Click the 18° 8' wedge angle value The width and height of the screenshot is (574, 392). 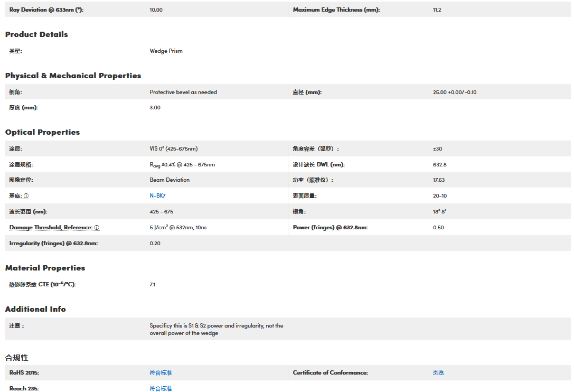(x=440, y=212)
